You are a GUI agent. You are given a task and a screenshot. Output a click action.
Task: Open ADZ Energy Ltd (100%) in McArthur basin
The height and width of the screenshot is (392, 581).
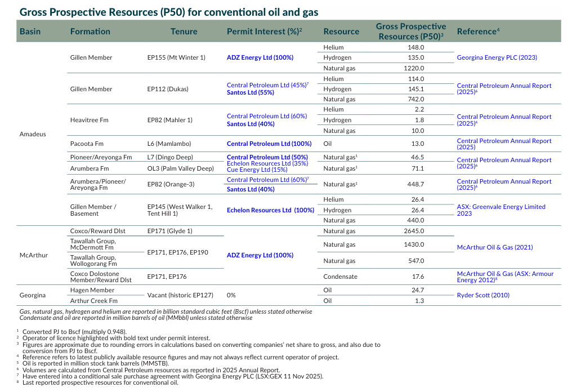pyautogui.click(x=260, y=255)
